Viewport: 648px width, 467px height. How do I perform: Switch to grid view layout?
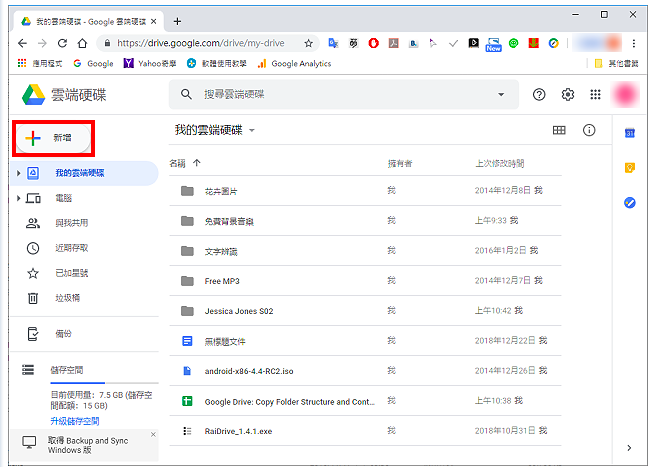[x=559, y=130]
